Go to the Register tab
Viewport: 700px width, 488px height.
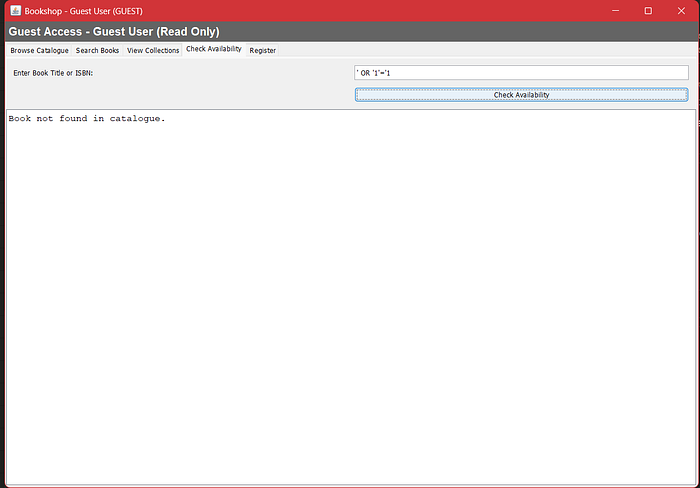point(262,50)
